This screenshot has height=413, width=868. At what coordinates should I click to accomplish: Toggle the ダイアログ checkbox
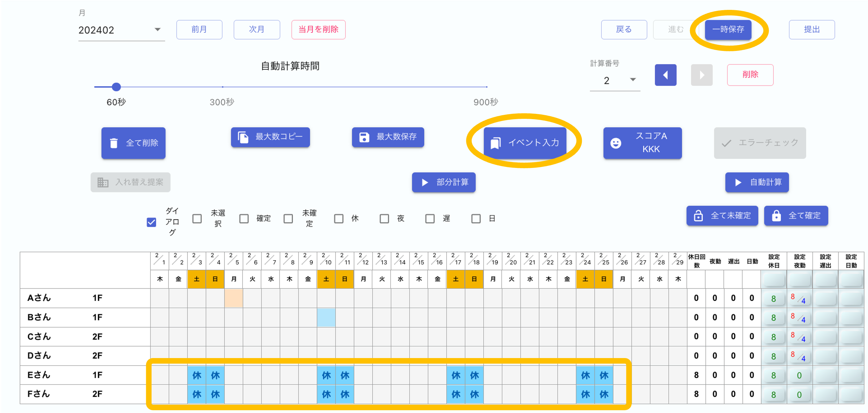(x=151, y=222)
